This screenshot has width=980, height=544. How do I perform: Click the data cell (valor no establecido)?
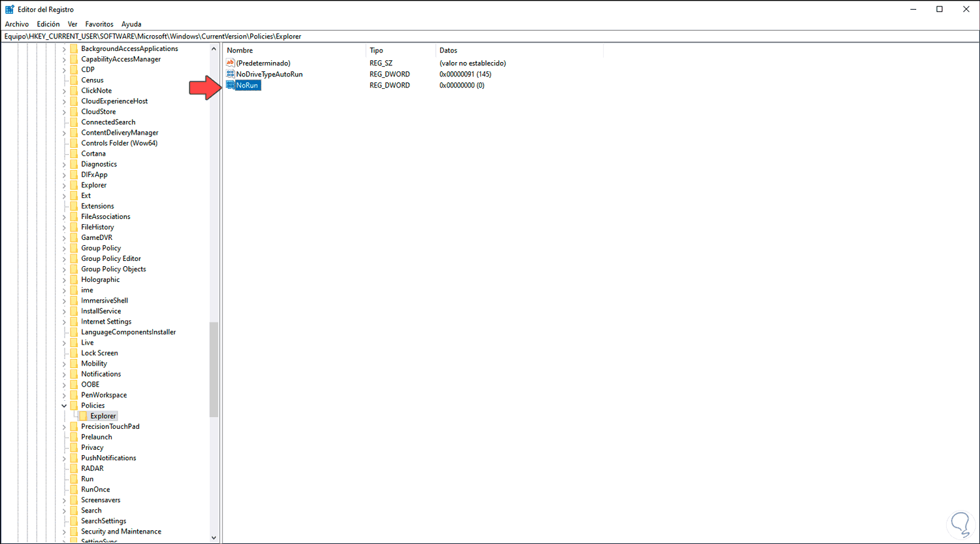pyautogui.click(x=472, y=63)
